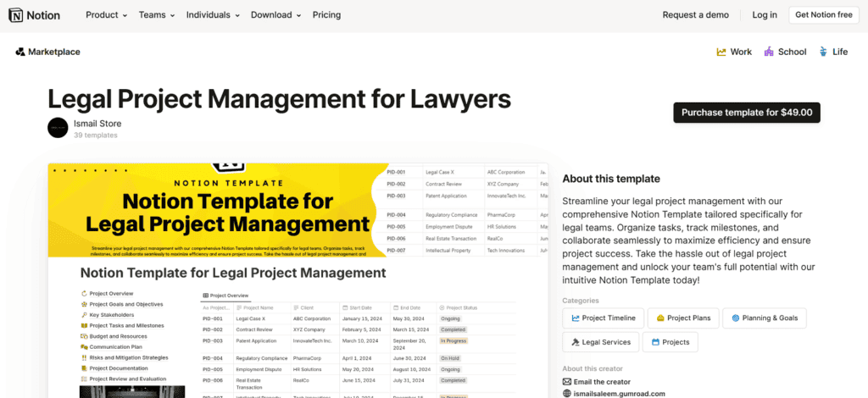Select the Project Timeline category tag
The height and width of the screenshot is (398, 868).
604,318
